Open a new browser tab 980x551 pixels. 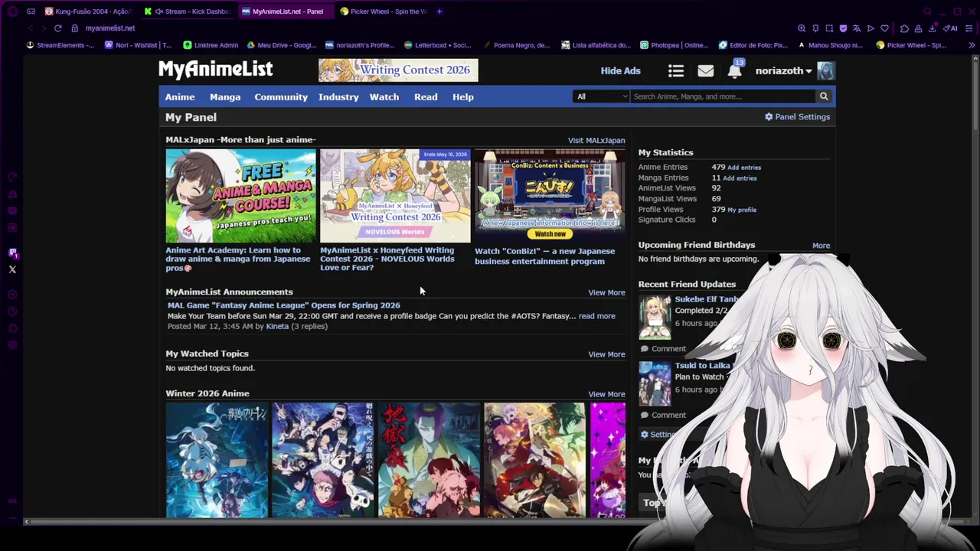click(x=439, y=11)
